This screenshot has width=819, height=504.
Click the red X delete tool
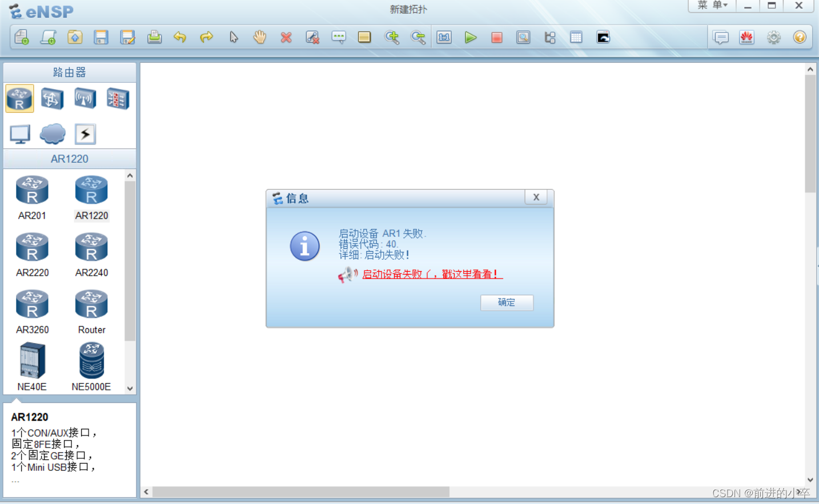point(286,38)
